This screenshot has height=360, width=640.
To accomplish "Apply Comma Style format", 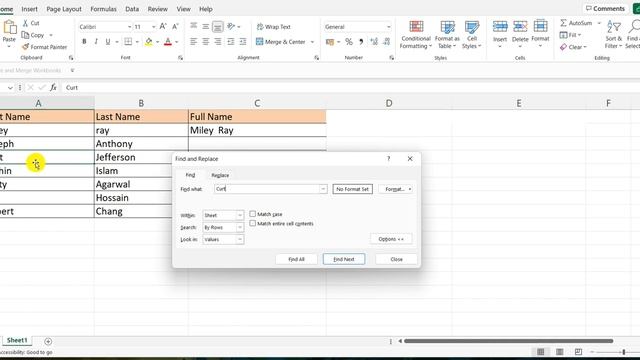I will [x=361, y=42].
